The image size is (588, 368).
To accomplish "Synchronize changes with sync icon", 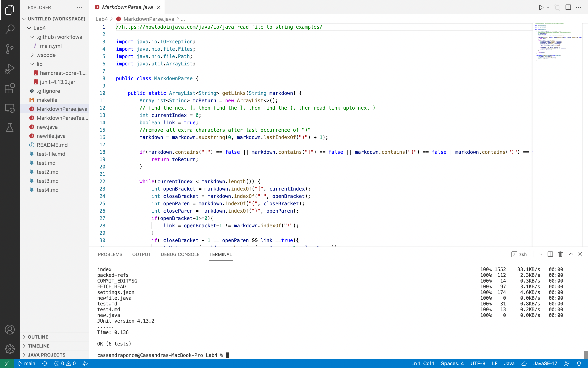I will [x=45, y=363].
